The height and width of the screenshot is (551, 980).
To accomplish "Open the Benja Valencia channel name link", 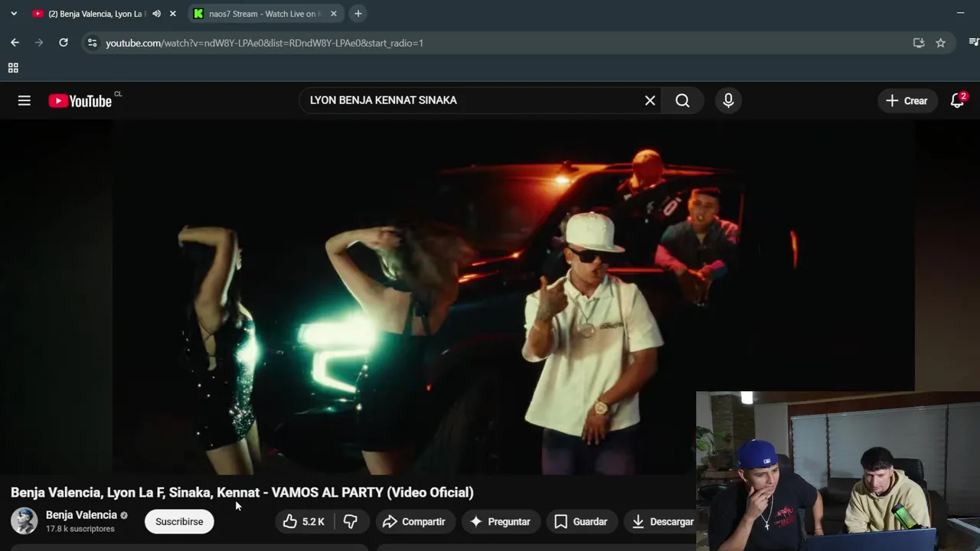I will (x=81, y=515).
